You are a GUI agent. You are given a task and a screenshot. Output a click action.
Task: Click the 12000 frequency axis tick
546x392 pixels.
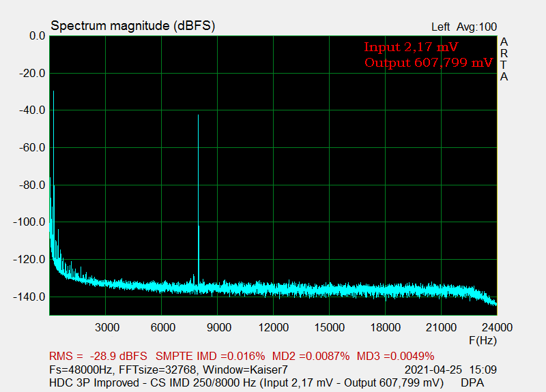click(x=274, y=327)
